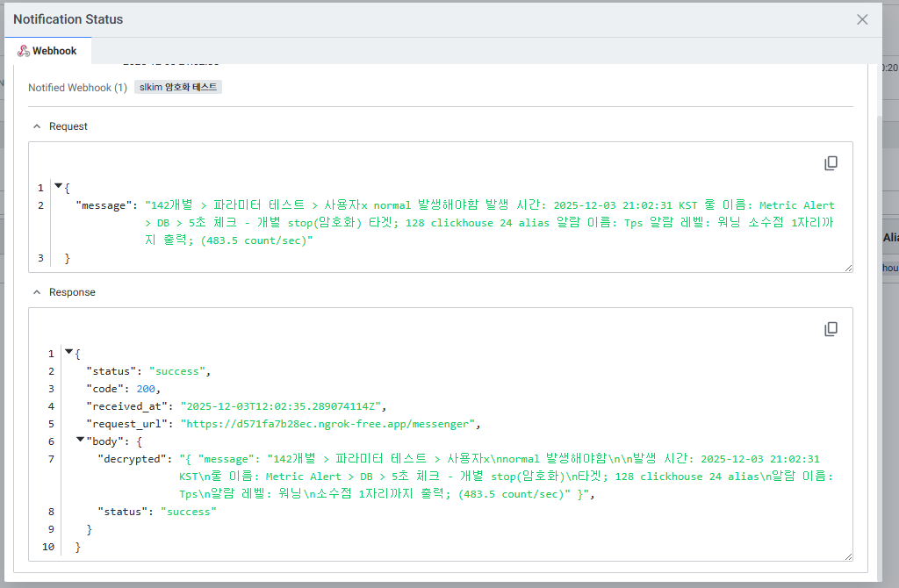899x588 pixels.
Task: Copy the Response JSON to clipboard
Action: (x=831, y=329)
